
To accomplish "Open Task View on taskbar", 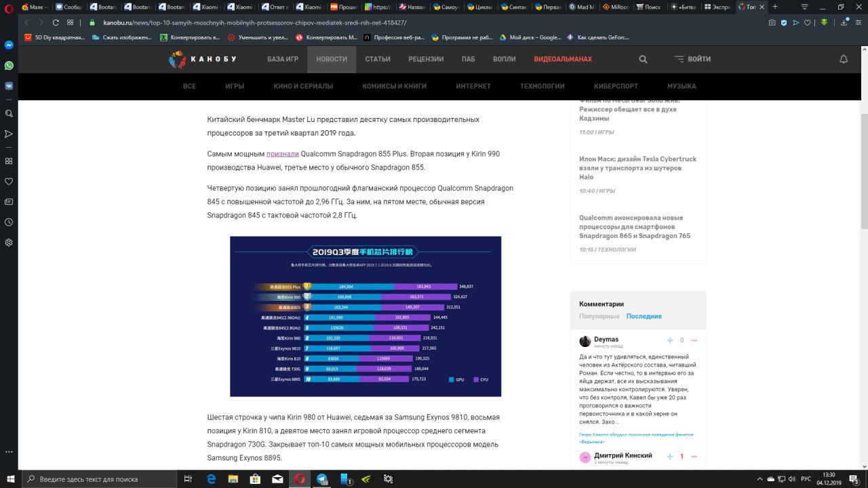I will point(188,479).
